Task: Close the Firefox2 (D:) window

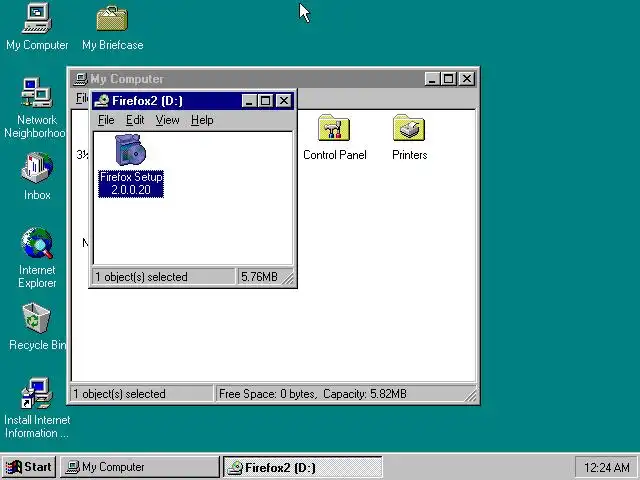Action: [284, 101]
